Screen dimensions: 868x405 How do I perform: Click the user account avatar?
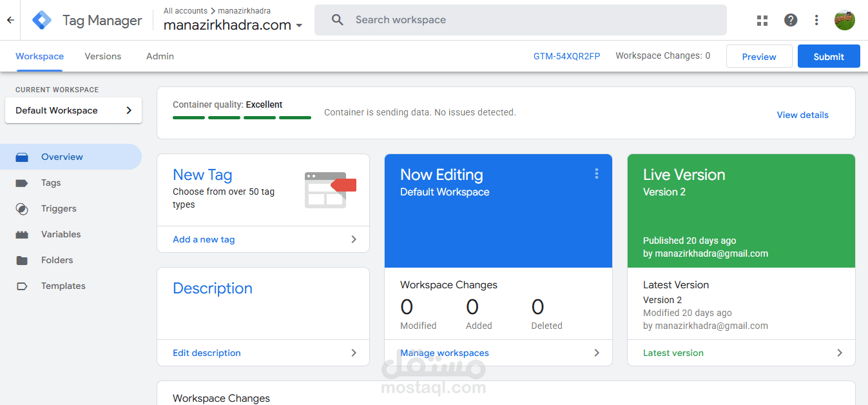845,20
